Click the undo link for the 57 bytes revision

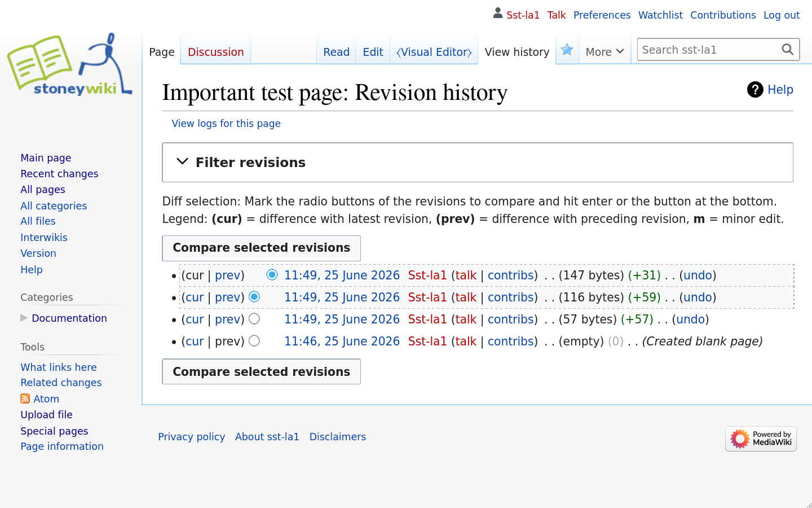coord(690,319)
